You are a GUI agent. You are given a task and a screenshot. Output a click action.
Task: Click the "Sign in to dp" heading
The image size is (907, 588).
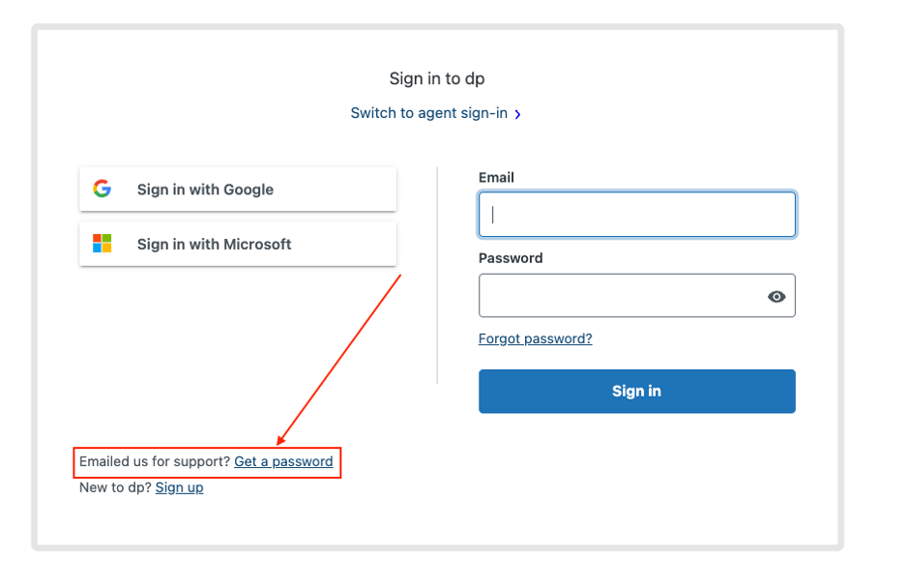coord(437,78)
